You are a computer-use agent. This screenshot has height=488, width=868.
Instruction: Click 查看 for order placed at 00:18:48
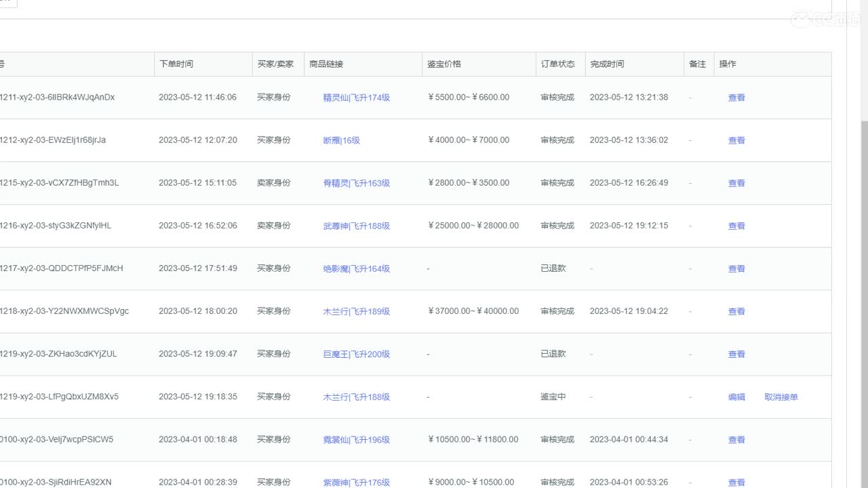pyautogui.click(x=736, y=439)
